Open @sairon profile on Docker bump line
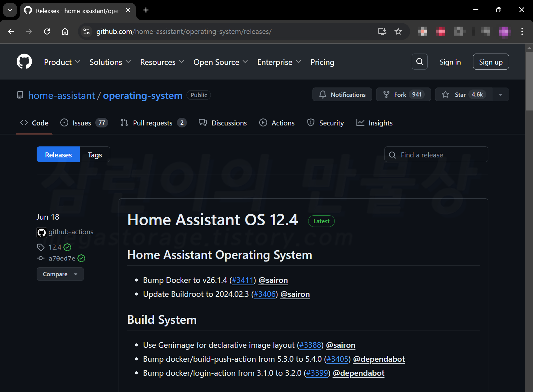533x392 pixels. click(273, 280)
